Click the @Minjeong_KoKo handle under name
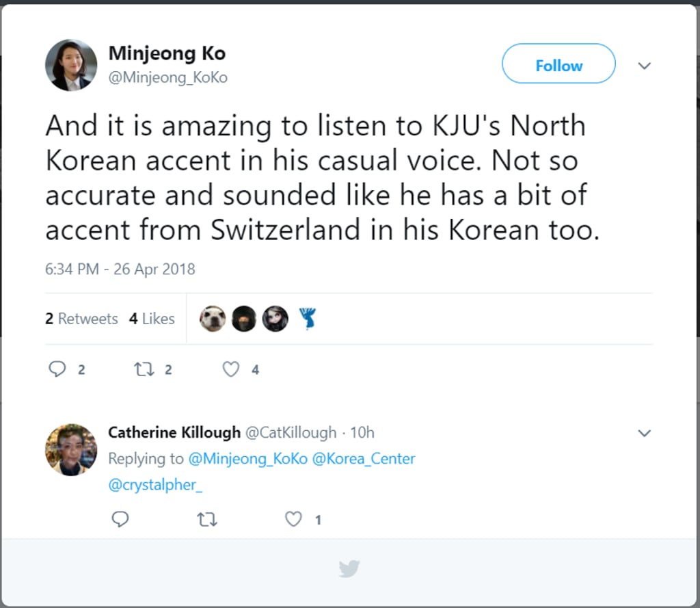This screenshot has width=700, height=608. (167, 78)
